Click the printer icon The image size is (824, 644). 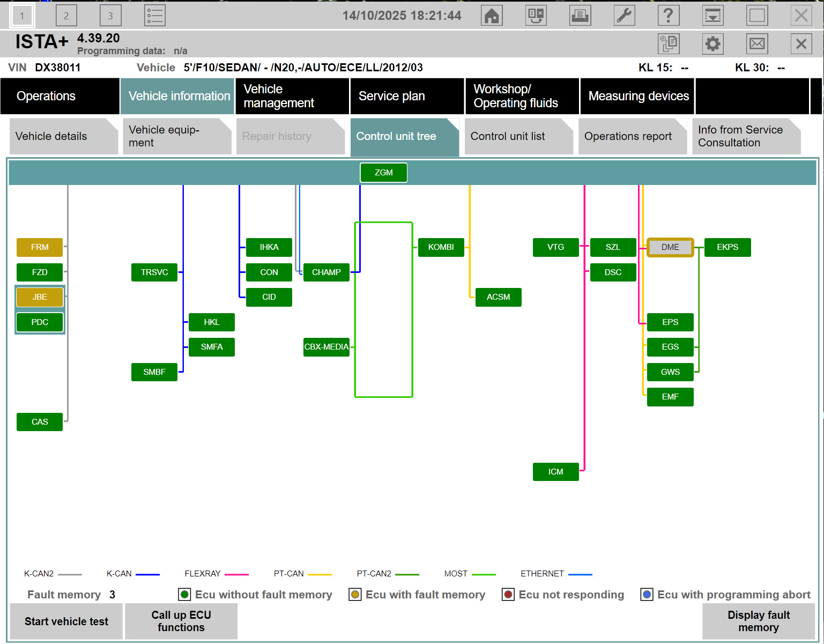580,16
